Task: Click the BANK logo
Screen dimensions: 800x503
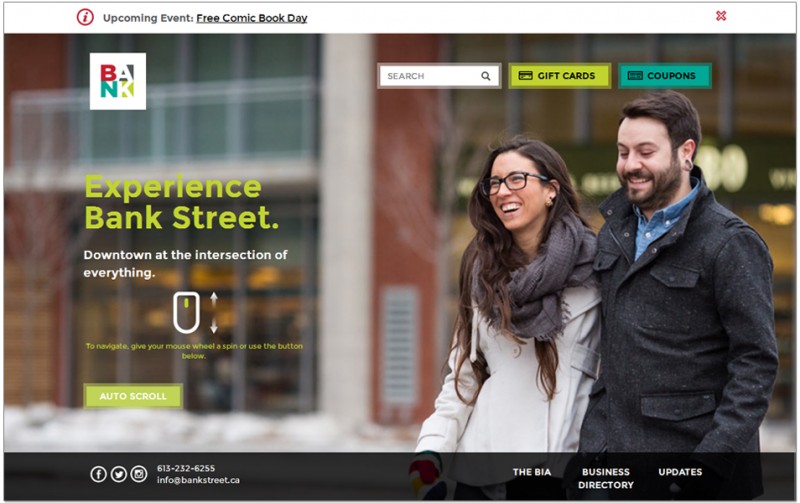Action: tap(118, 81)
